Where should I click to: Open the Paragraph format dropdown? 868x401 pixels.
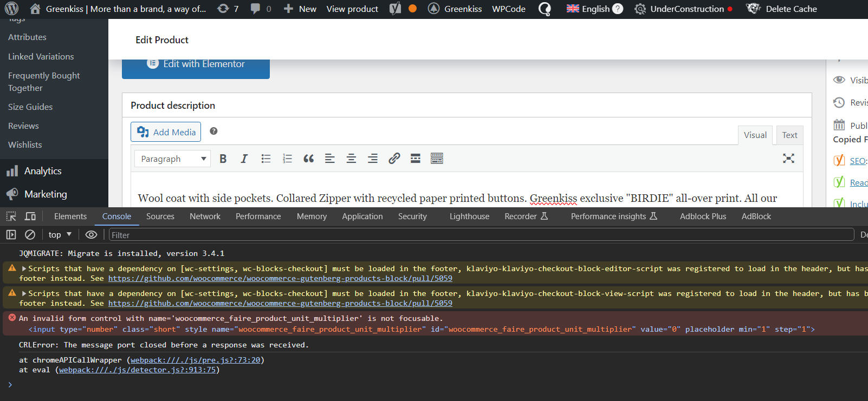coord(172,159)
